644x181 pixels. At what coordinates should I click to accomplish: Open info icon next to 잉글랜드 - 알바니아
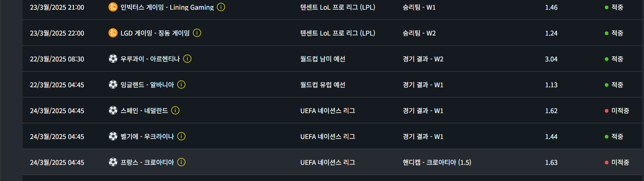click(x=181, y=84)
